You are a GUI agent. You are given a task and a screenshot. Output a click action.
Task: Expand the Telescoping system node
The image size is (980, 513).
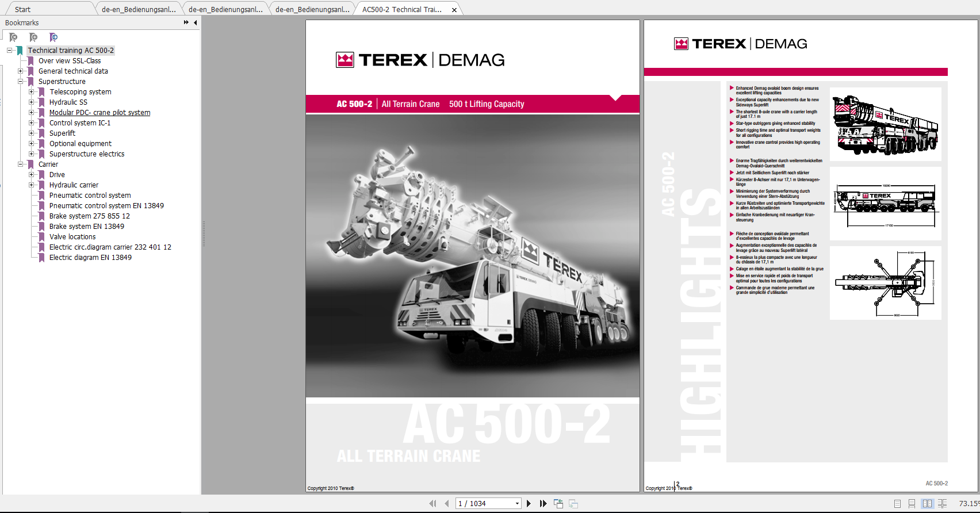(31, 92)
